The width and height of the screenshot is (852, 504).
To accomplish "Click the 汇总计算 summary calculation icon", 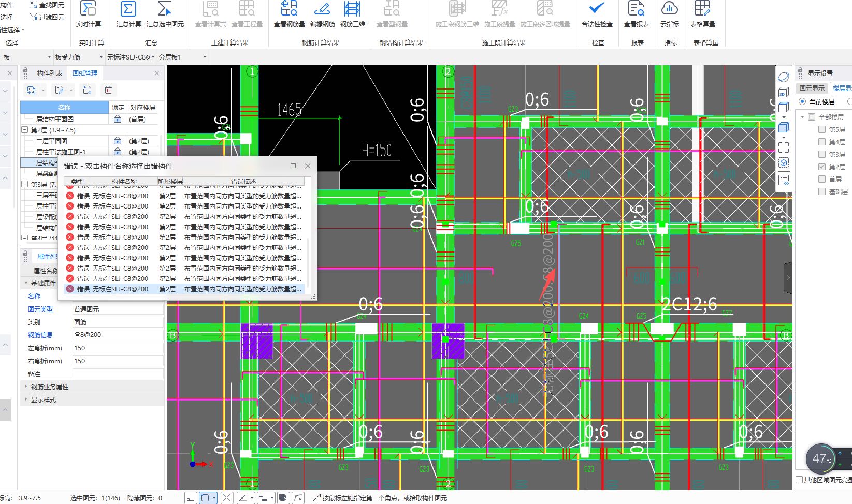I will (x=128, y=10).
